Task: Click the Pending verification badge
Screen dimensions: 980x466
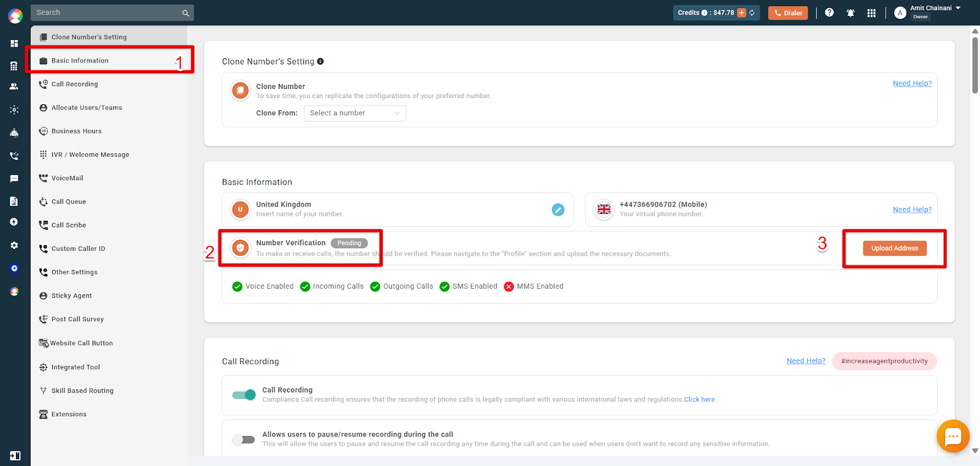Action: click(x=349, y=243)
